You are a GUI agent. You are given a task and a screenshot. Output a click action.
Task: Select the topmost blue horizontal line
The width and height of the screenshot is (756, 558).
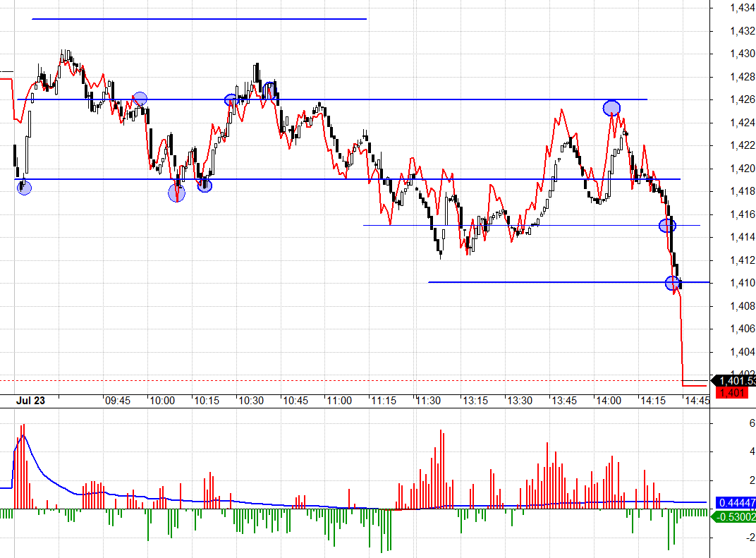(x=199, y=19)
